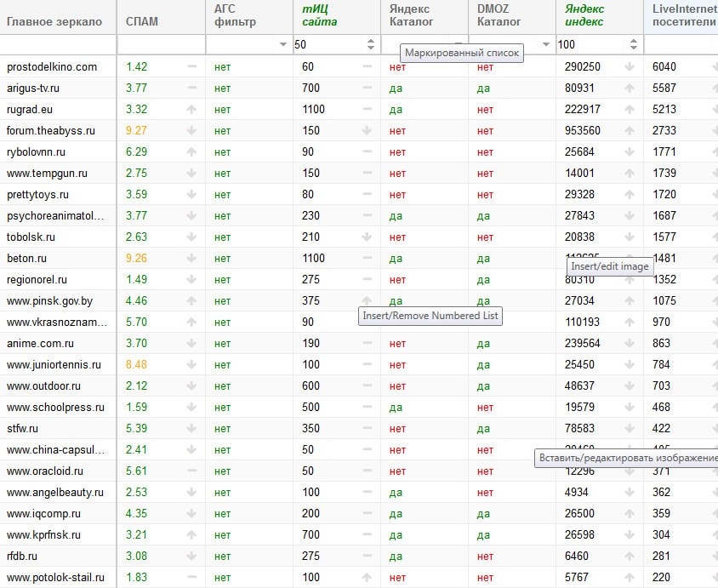Click the тИЦ filter field containing 50
Image resolution: width=718 pixels, height=588 pixels.
328,44
